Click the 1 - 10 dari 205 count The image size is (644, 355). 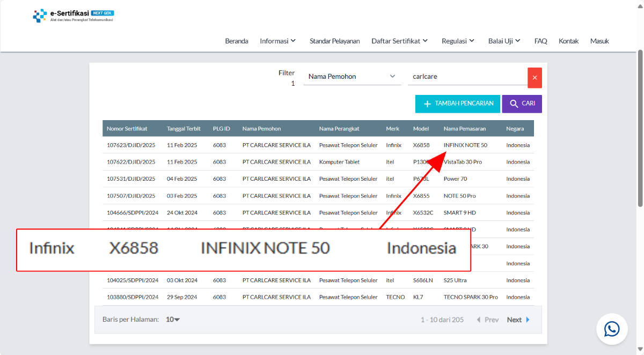coord(442,320)
